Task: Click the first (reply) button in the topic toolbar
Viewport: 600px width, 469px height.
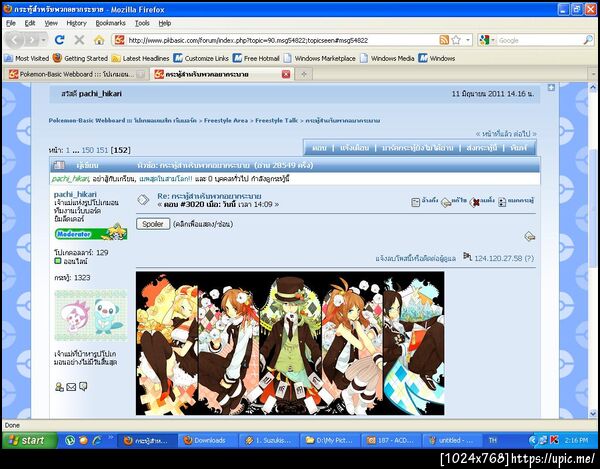Action: coord(319,148)
